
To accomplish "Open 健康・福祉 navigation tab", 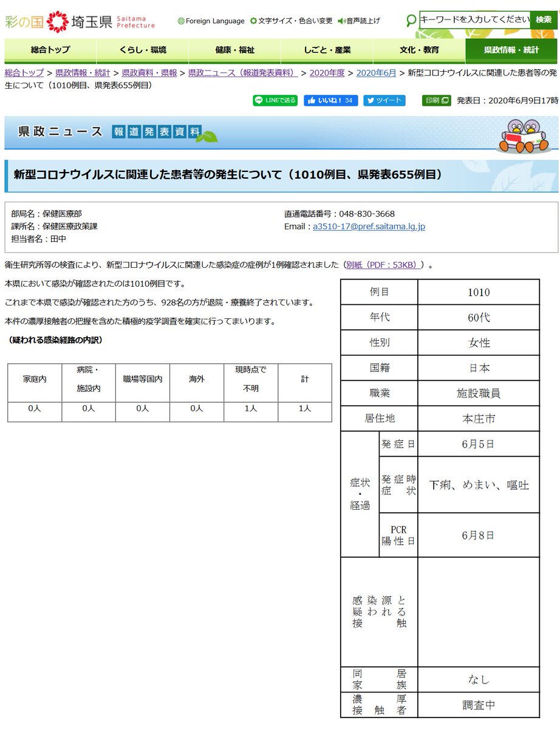I will pyautogui.click(x=235, y=50).
